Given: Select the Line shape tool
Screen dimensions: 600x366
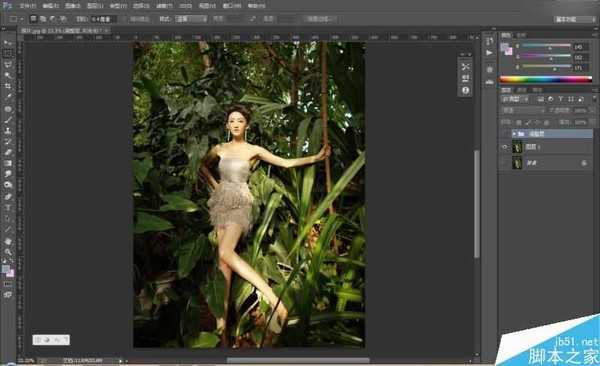Looking at the screenshot, I should tap(8, 230).
